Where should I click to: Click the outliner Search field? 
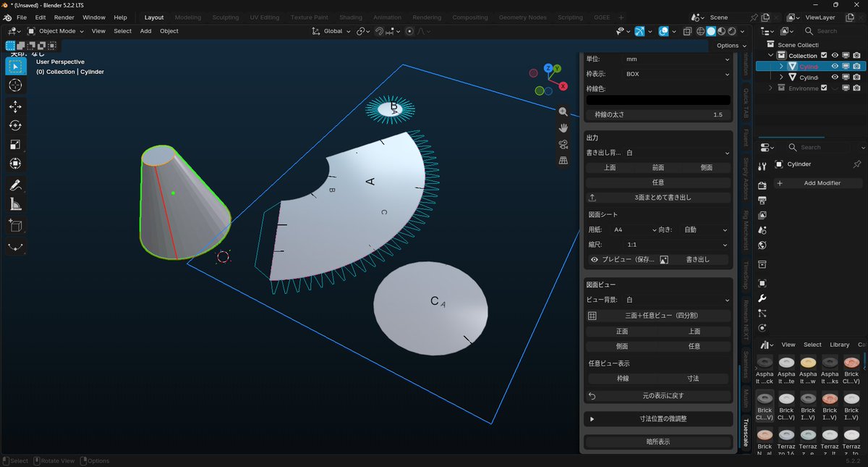[832, 31]
